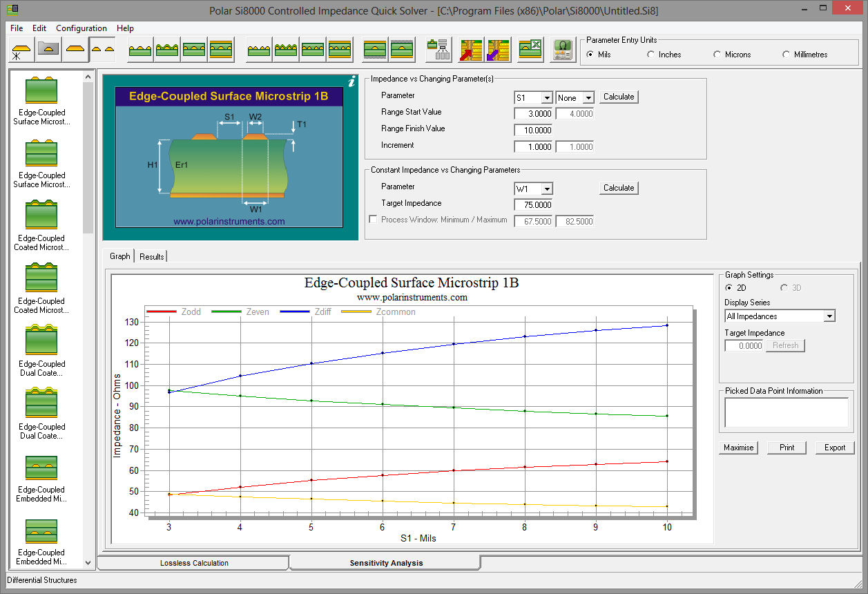Click the Excel export toolbar icon

click(x=530, y=50)
